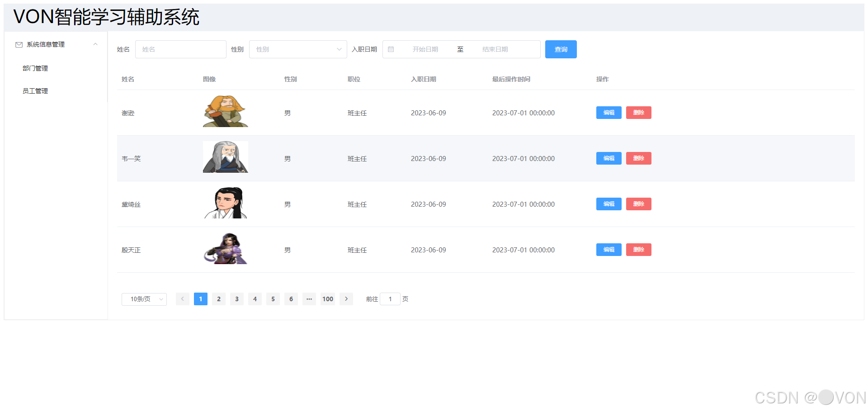Click 删除 for employee 殷天正
This screenshot has height=412, width=868.
(638, 250)
